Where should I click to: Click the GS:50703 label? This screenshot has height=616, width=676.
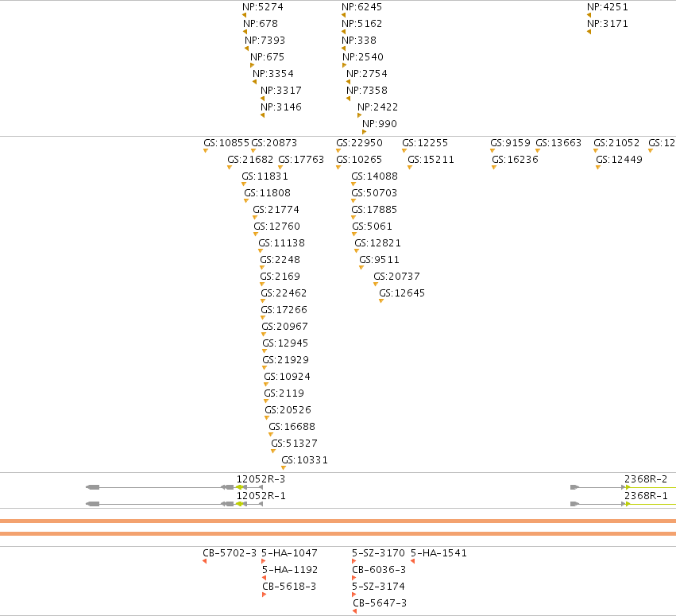374,193
